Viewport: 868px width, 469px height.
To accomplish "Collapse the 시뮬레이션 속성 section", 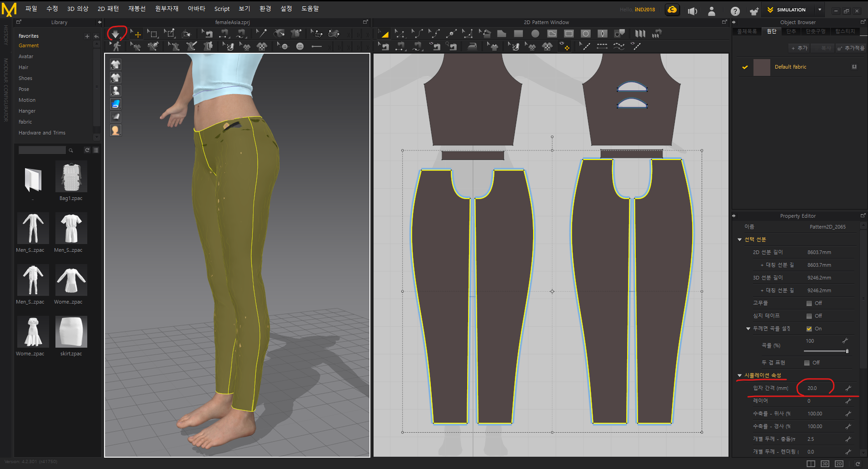I will [x=739, y=375].
